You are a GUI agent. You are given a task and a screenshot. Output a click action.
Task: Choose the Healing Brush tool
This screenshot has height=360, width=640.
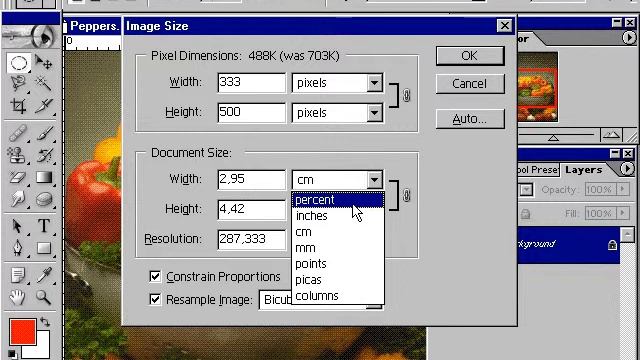[18, 133]
